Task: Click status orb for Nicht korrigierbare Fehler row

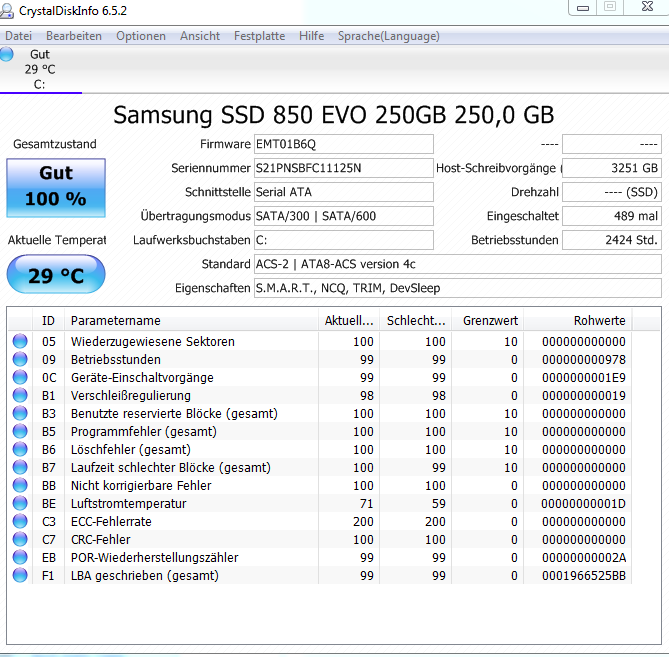Action: (20, 485)
